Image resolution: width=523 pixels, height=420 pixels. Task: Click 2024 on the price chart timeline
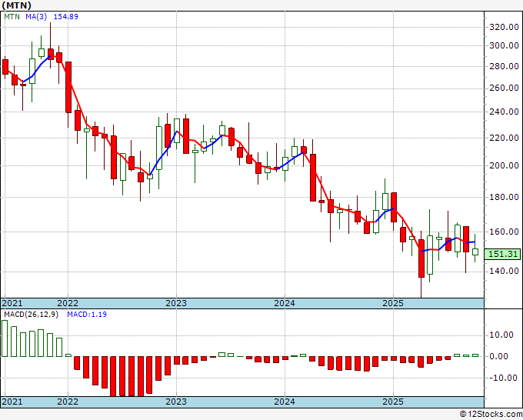[x=285, y=303]
